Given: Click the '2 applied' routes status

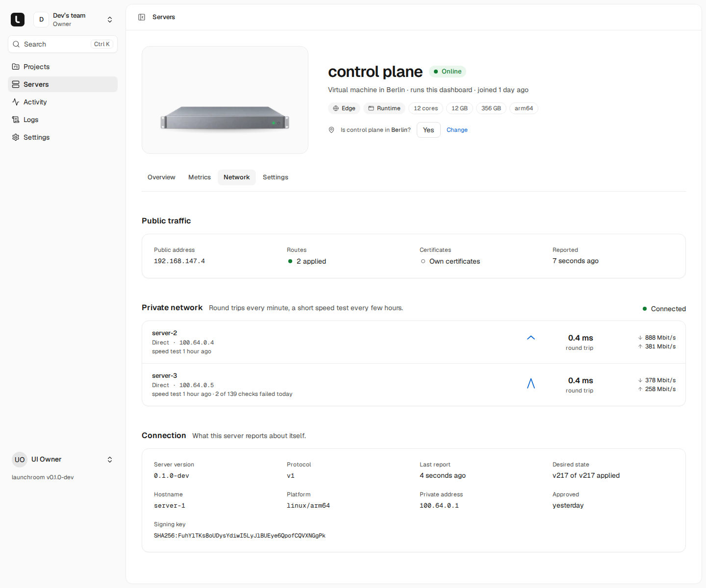Looking at the screenshot, I should pos(307,261).
